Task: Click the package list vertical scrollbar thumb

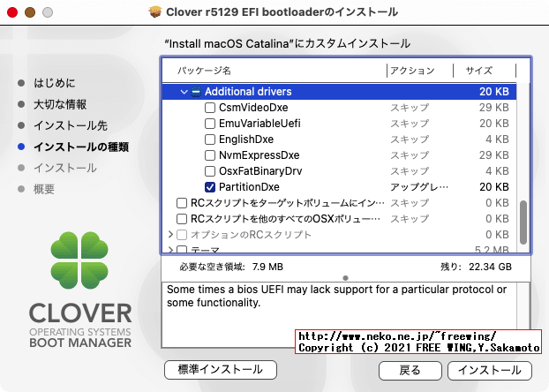Action: [x=523, y=222]
